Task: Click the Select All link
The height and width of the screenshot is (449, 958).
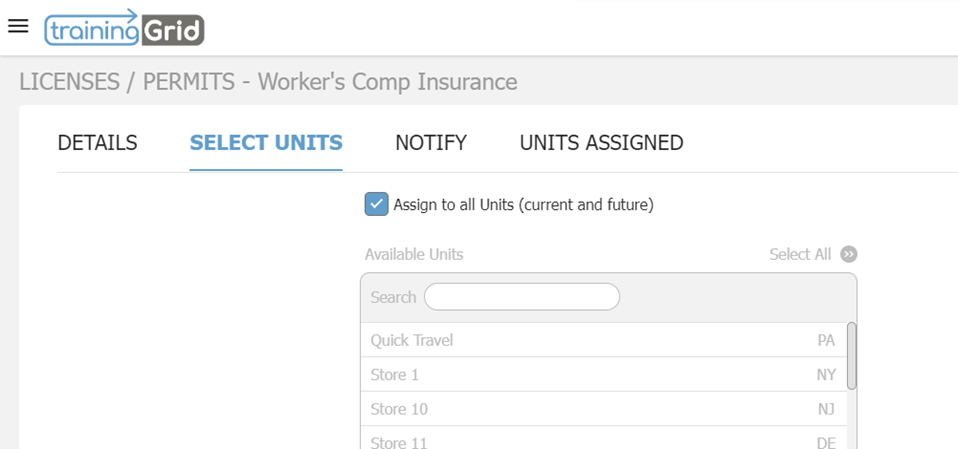Action: (x=800, y=254)
